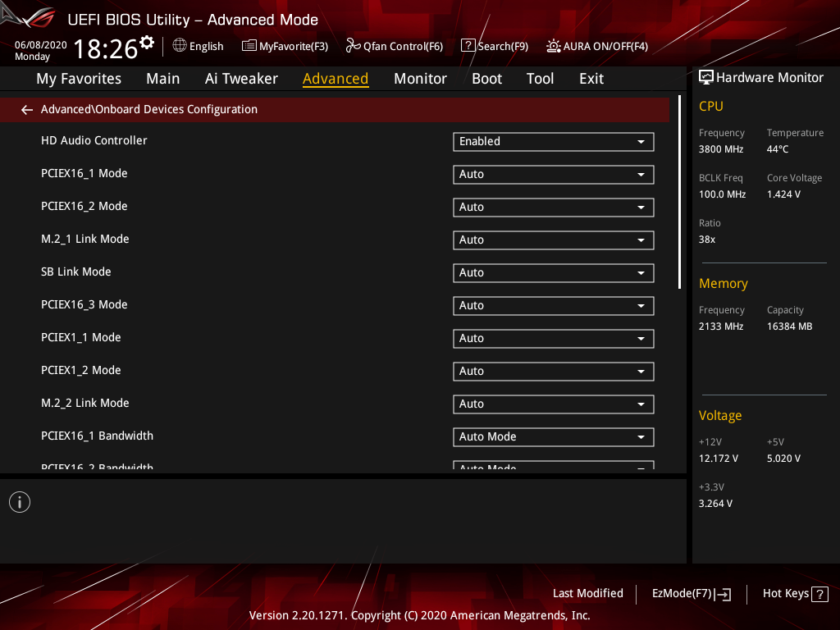
Task: Select the HD Audio Controller label
Action: point(94,140)
